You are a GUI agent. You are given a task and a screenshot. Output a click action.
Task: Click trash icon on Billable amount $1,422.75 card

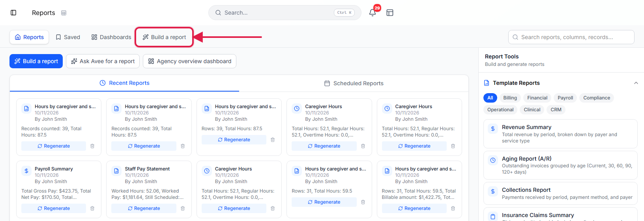453,208
